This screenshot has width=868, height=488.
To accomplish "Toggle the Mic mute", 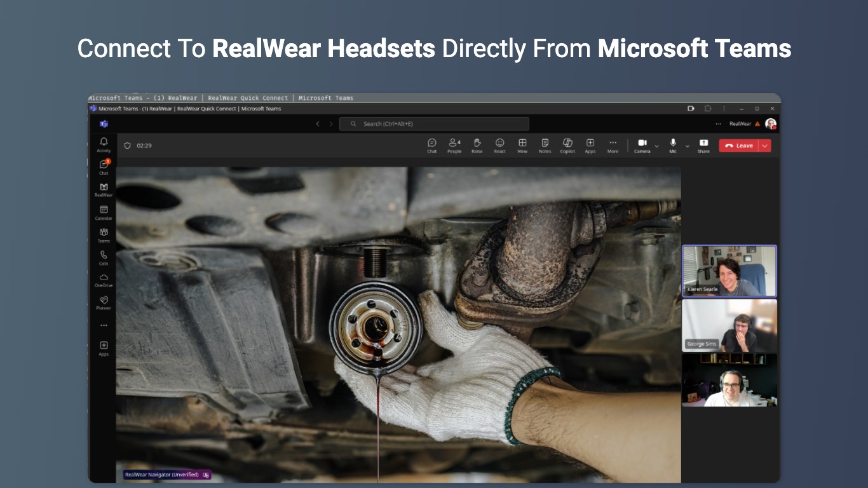I will [x=673, y=146].
